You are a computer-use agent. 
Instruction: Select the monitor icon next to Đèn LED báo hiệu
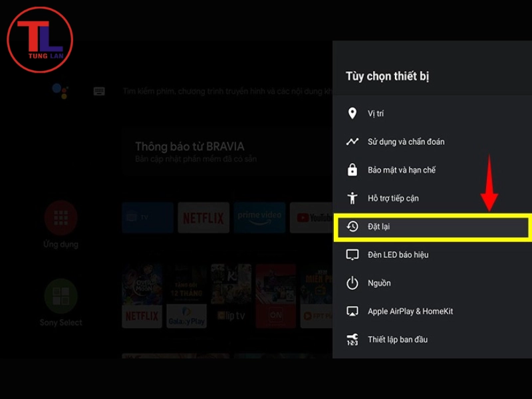(x=352, y=254)
